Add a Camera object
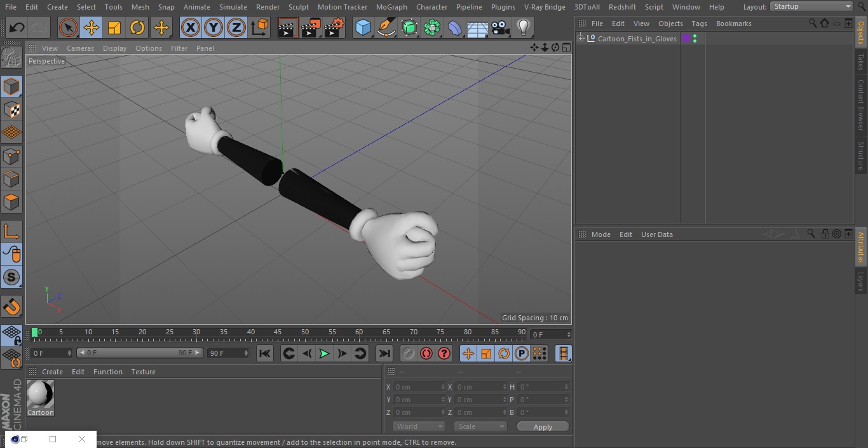The width and height of the screenshot is (868, 448). point(501,28)
